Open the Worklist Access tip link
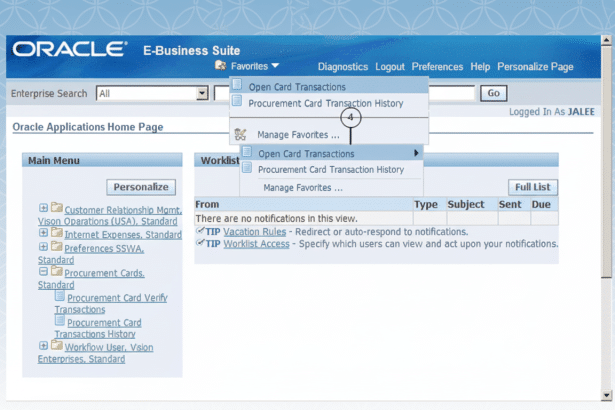Image resolution: width=615 pixels, height=410 pixels. click(x=257, y=244)
